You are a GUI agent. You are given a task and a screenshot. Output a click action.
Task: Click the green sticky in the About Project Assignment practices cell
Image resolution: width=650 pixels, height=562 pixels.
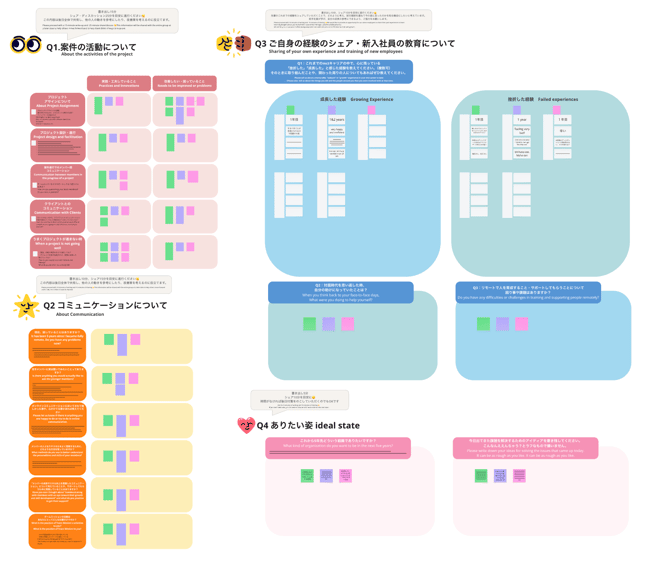99,106
